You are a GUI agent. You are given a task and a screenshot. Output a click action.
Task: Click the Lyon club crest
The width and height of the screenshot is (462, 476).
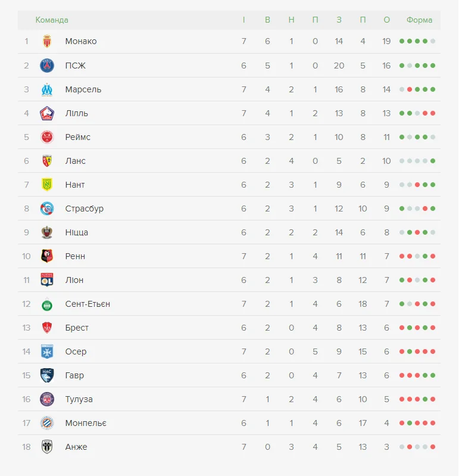(x=47, y=280)
